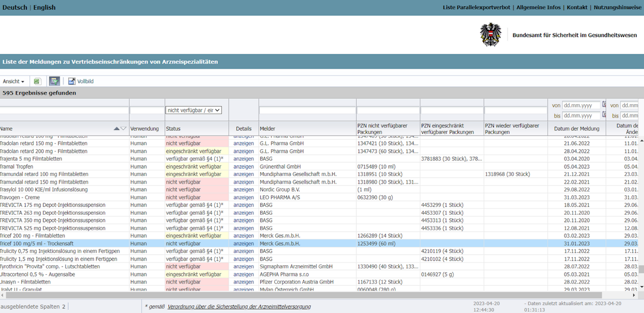The image size is (644, 313).
Task: Open the Ansicht dropdown menu
Action: 13,82
